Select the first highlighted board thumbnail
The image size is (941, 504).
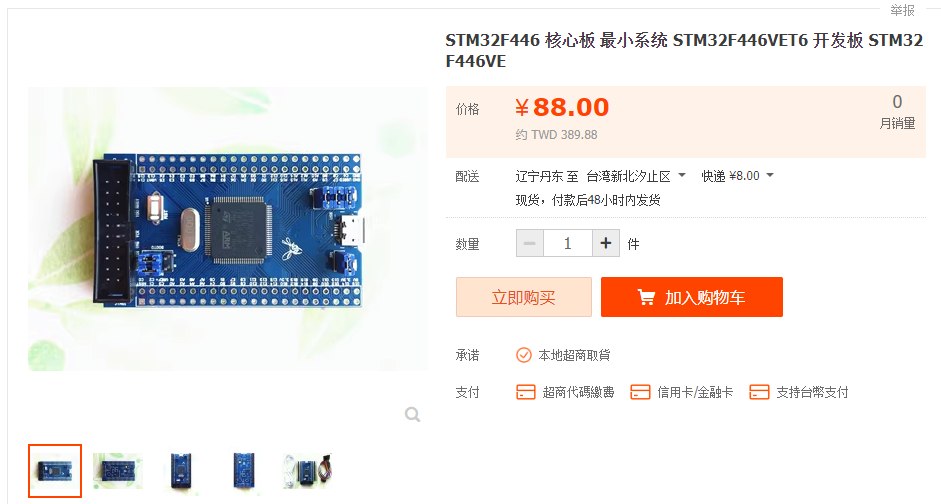[55, 471]
